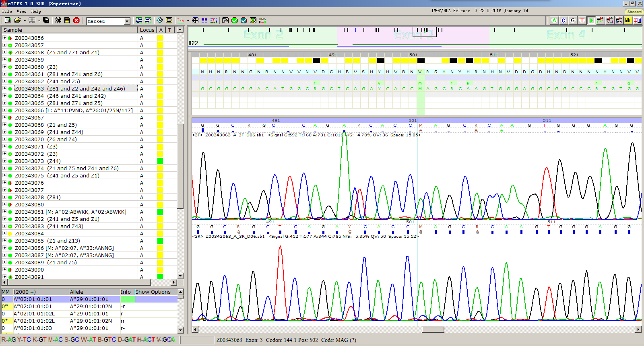Click the DQA toolbar icon
Image resolution: width=644 pixels, height=346 pixels.
point(262,21)
